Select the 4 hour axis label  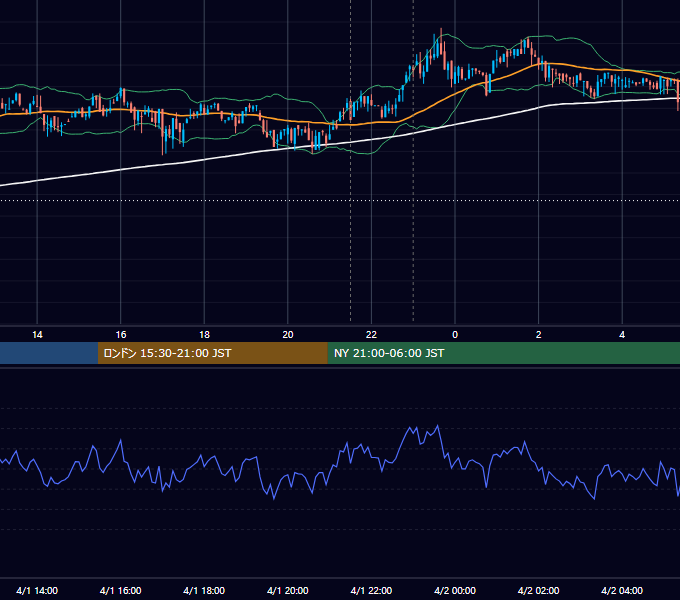pos(622,335)
